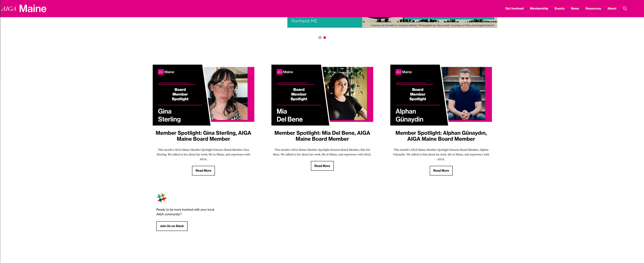
Task: Click the Join Us on Slack button
Action: [172, 226]
